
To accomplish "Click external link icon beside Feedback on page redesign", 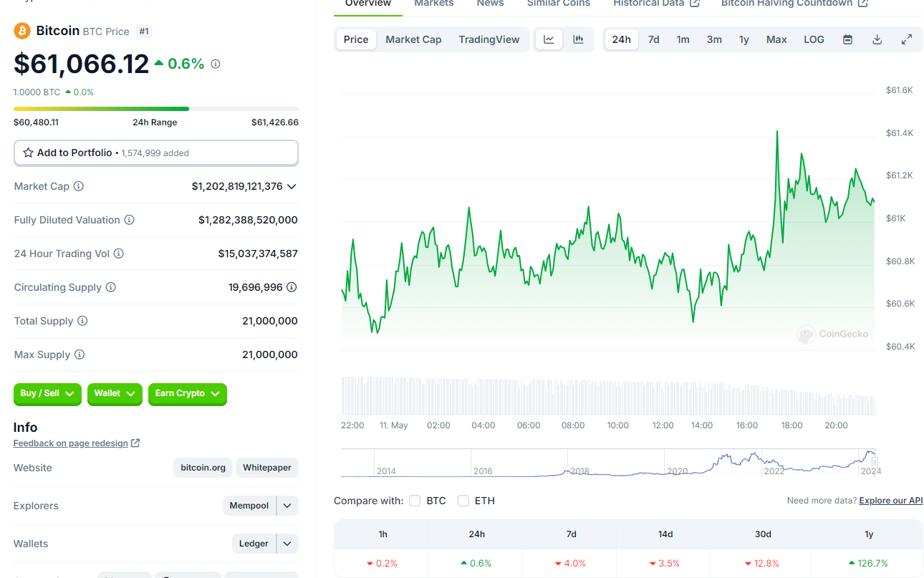I will (135, 443).
